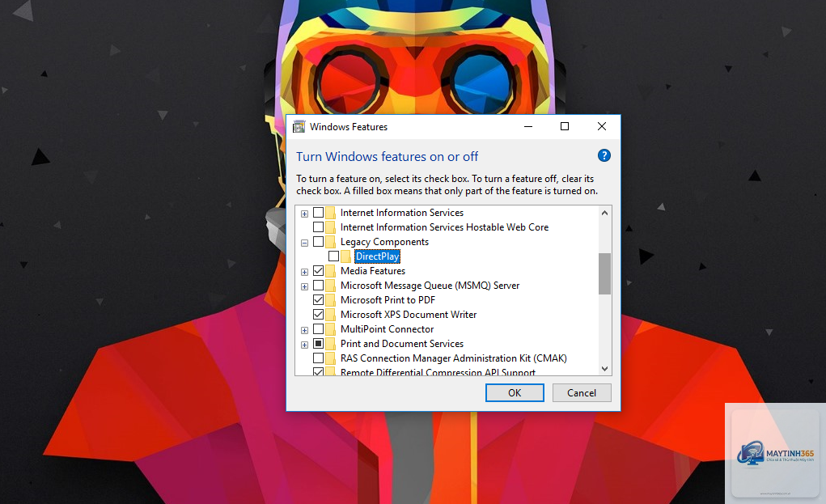Click the Microsoft Print to PDF folder icon
The width and height of the screenshot is (826, 504).
point(330,300)
